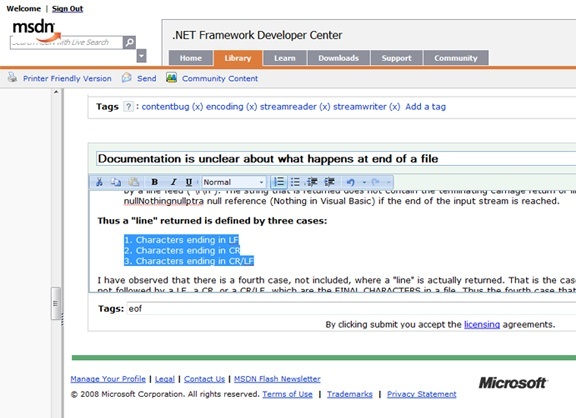
Task: Open the Normal paragraph style dropdown
Action: coord(234,182)
